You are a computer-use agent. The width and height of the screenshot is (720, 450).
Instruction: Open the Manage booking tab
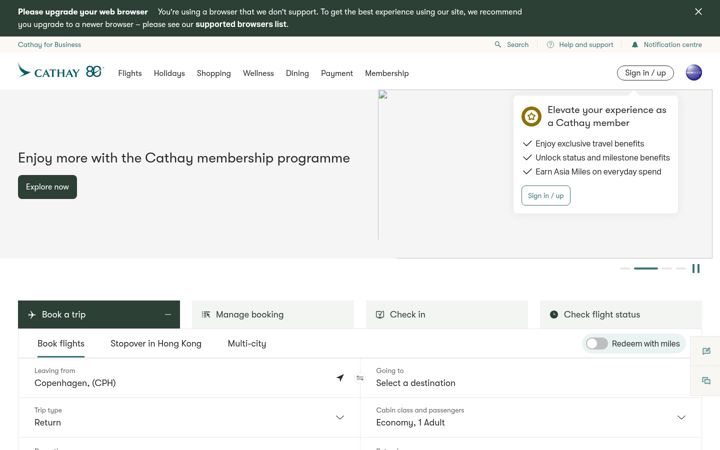point(273,315)
